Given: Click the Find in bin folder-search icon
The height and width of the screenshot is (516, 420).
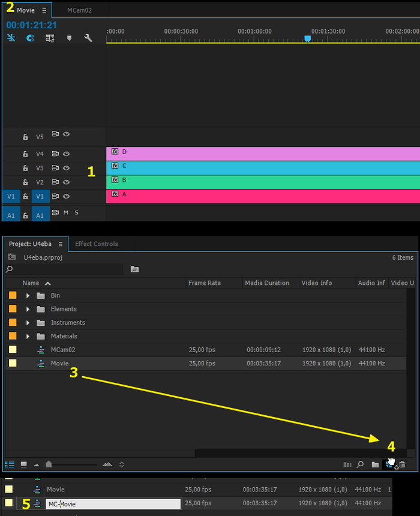Looking at the screenshot, I should (134, 269).
